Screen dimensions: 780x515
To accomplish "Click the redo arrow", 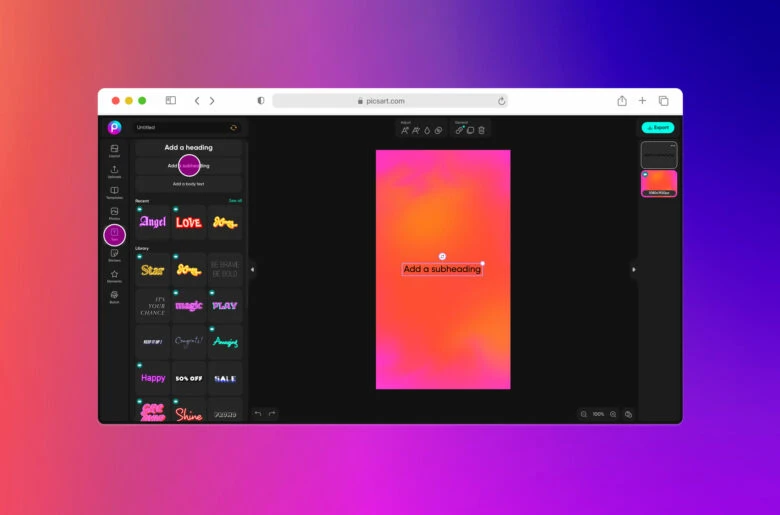I will (x=271, y=413).
